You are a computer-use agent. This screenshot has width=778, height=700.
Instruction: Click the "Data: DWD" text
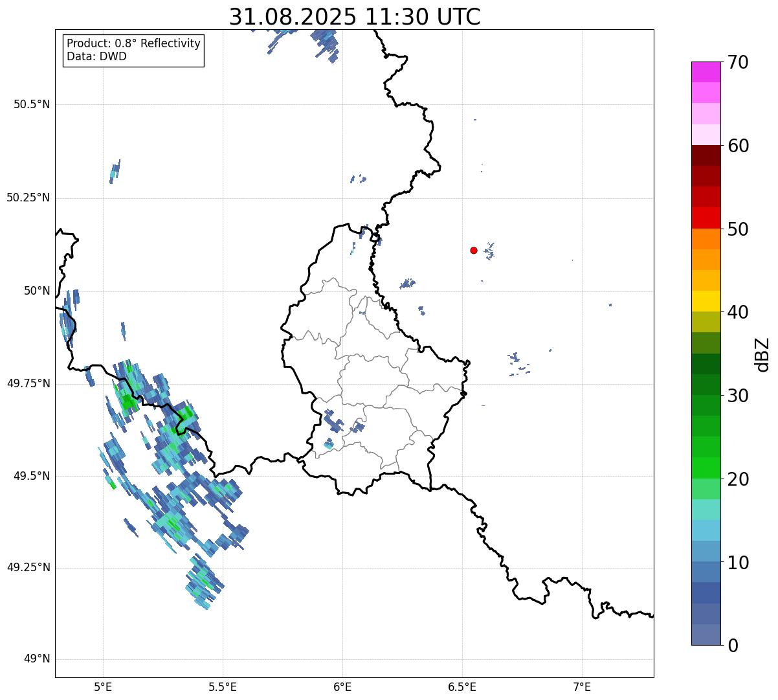click(x=96, y=56)
